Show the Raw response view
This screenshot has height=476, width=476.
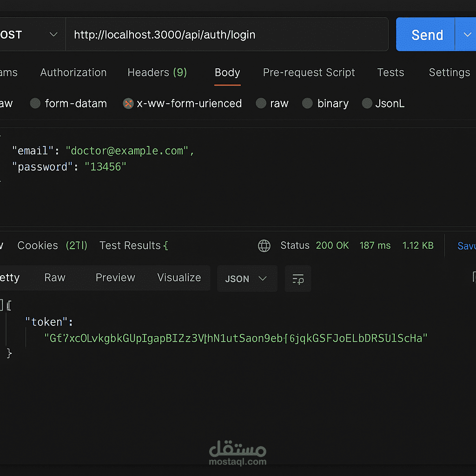55,278
